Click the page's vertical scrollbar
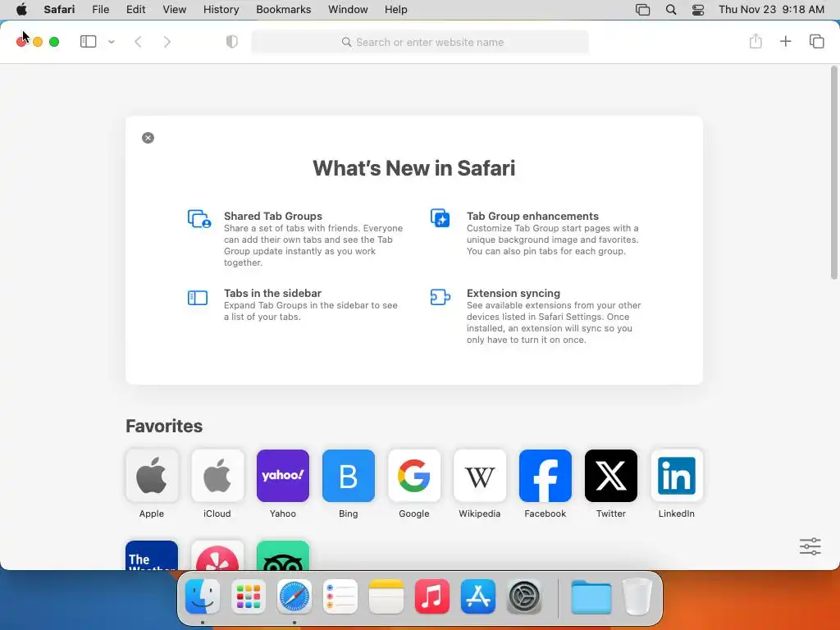Image resolution: width=840 pixels, height=630 pixels. click(833, 172)
